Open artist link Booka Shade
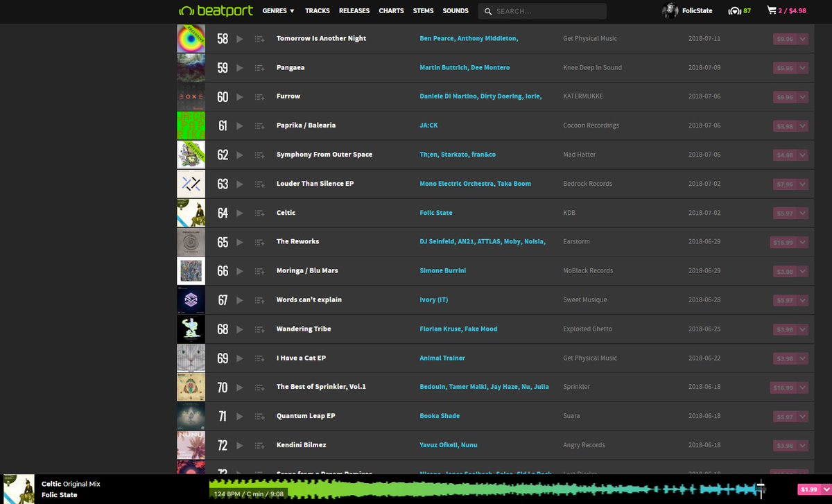This screenshot has width=832, height=504. [x=440, y=416]
